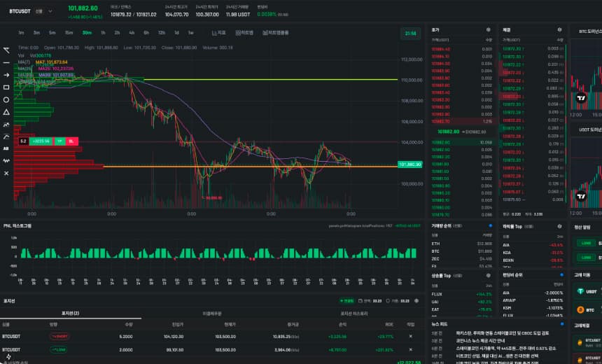Select the horizontal line drawing tool

6,62
